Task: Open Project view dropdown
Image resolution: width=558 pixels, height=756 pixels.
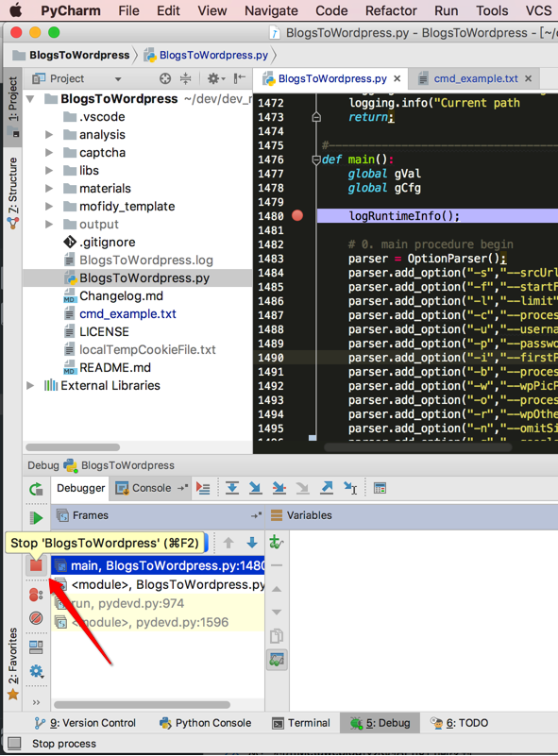Action: point(118,79)
